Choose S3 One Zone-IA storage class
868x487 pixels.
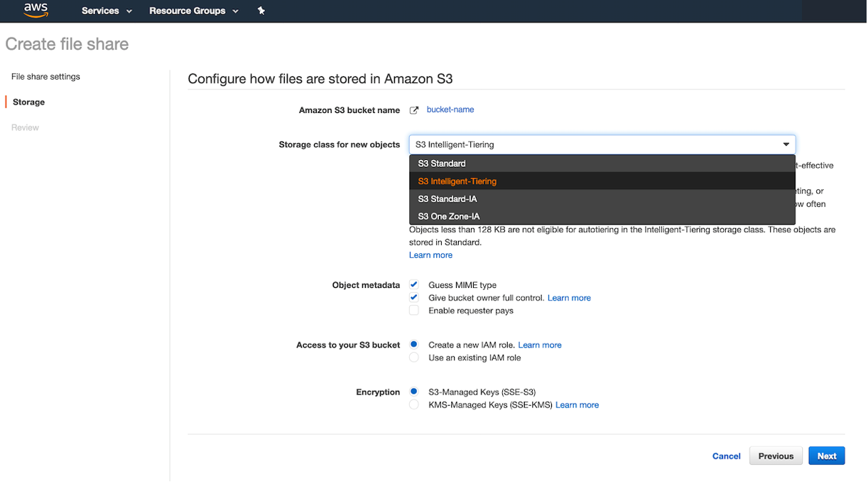coord(447,215)
